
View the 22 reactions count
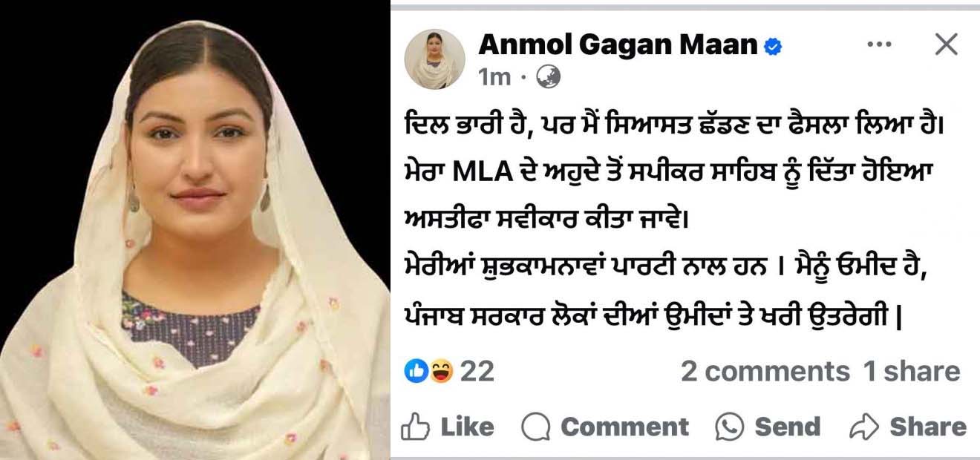point(477,371)
